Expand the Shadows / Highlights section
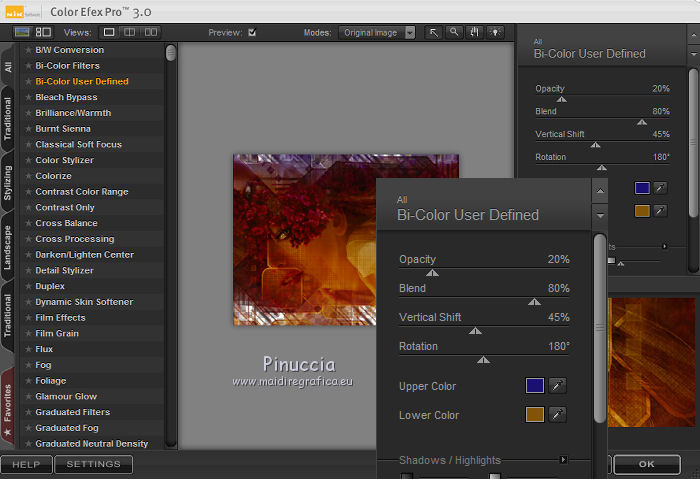The image size is (700, 479). [x=563, y=460]
